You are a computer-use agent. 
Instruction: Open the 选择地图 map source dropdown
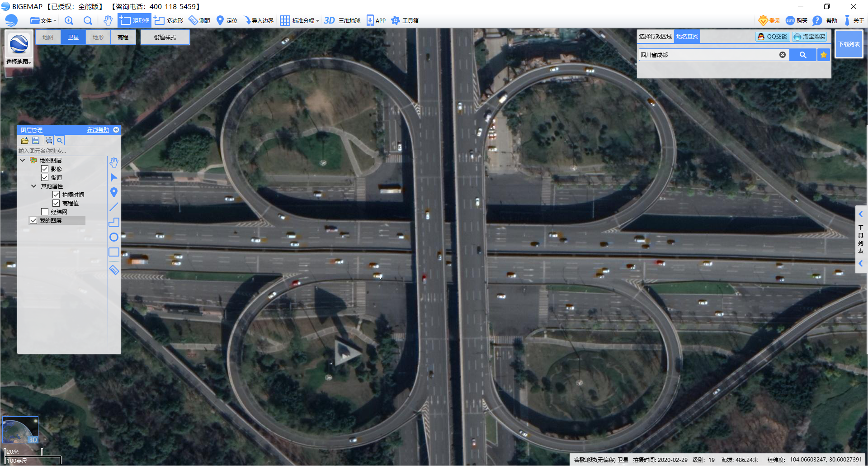click(19, 49)
